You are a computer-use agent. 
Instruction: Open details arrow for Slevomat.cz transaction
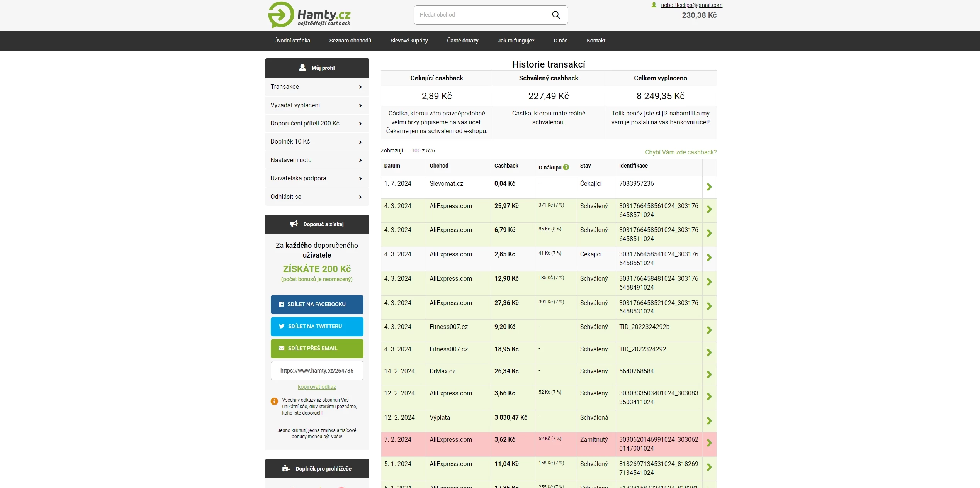coord(709,187)
